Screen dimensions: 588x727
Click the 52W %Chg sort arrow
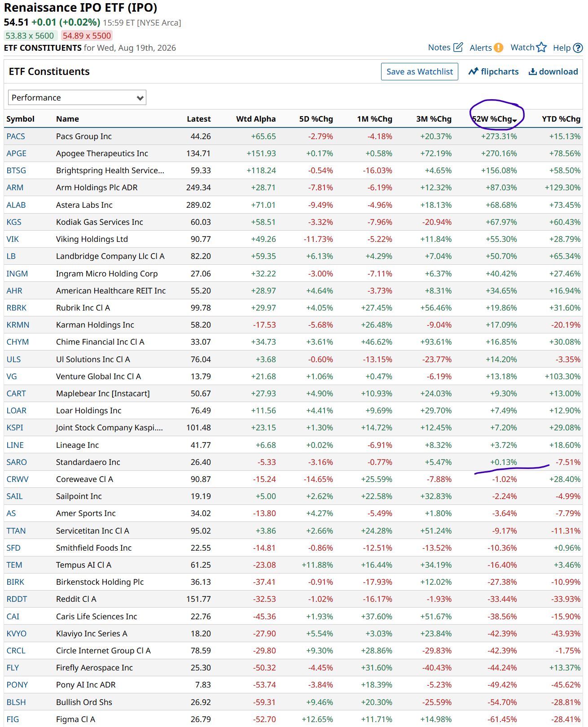[514, 120]
